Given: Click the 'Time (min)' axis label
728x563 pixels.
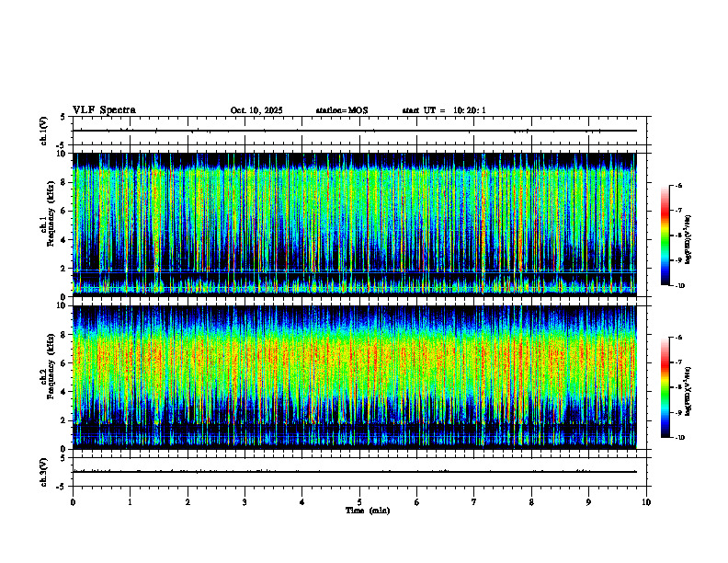Looking at the screenshot, I should tap(368, 511).
